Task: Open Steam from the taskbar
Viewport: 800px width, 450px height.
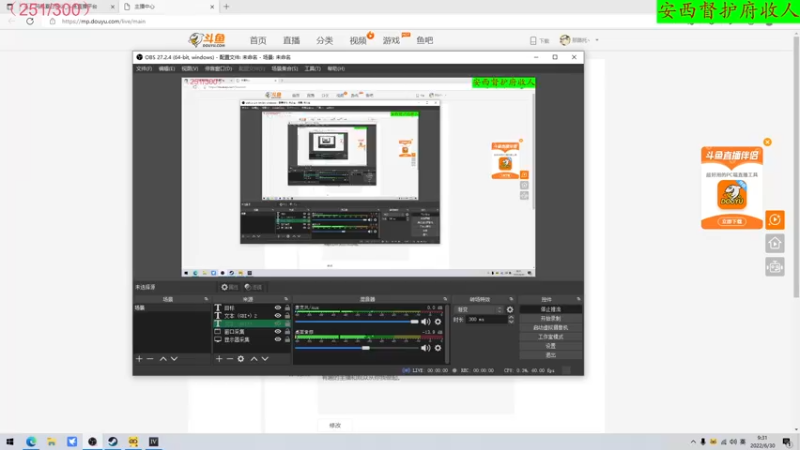Action: 113,441
